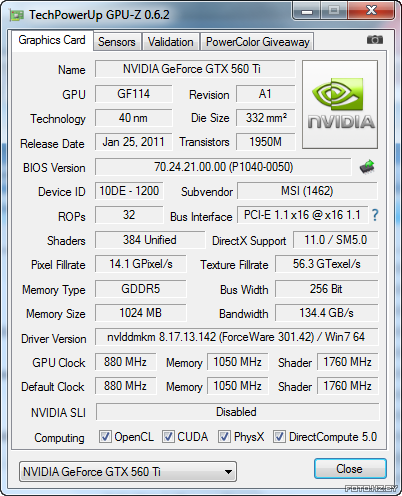
Task: Click the Close button
Action: (350, 469)
